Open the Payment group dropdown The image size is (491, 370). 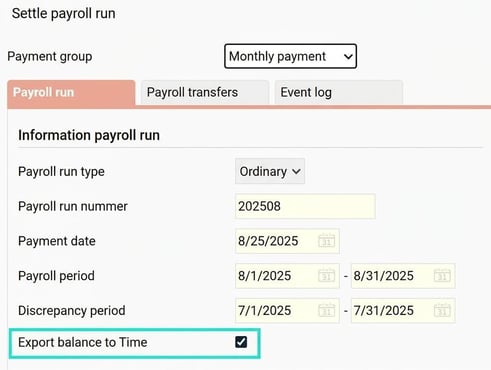290,56
